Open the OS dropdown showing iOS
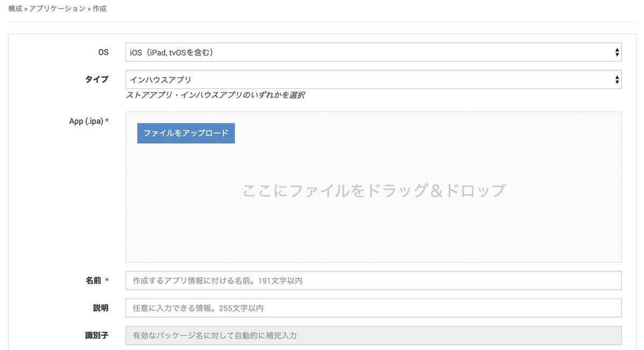 [x=374, y=52]
